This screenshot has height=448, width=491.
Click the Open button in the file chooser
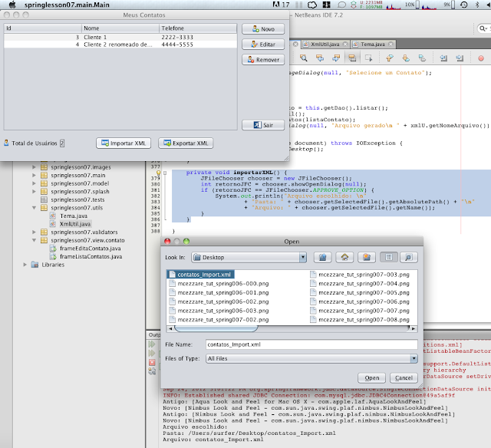(x=371, y=378)
